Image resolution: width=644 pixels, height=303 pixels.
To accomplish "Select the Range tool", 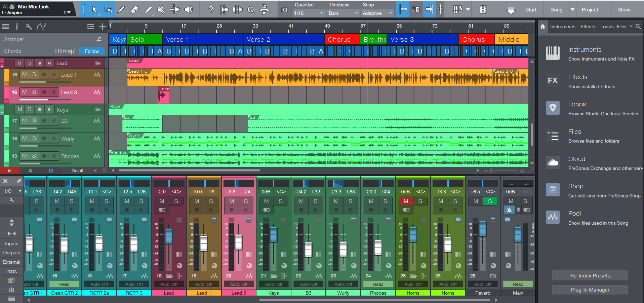I will coord(108,9).
